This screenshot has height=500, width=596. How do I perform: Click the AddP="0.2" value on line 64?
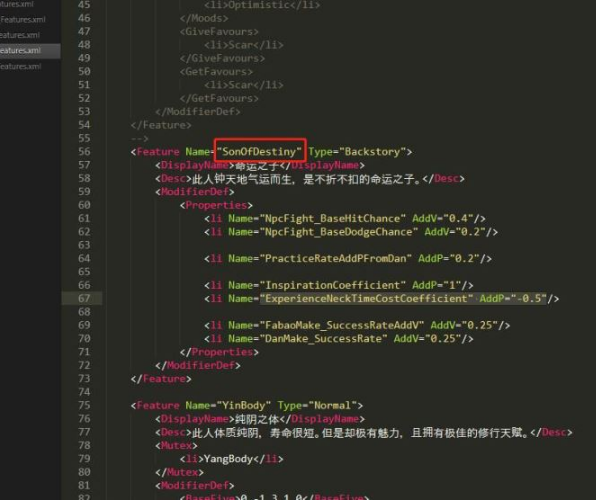point(449,259)
